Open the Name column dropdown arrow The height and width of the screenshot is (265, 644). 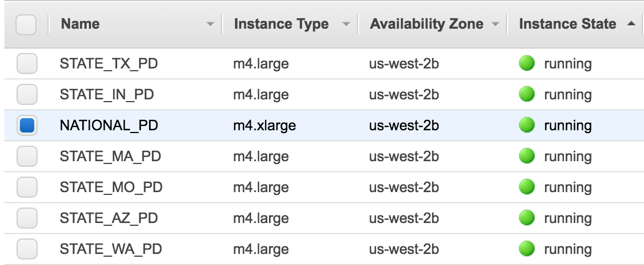pos(210,24)
